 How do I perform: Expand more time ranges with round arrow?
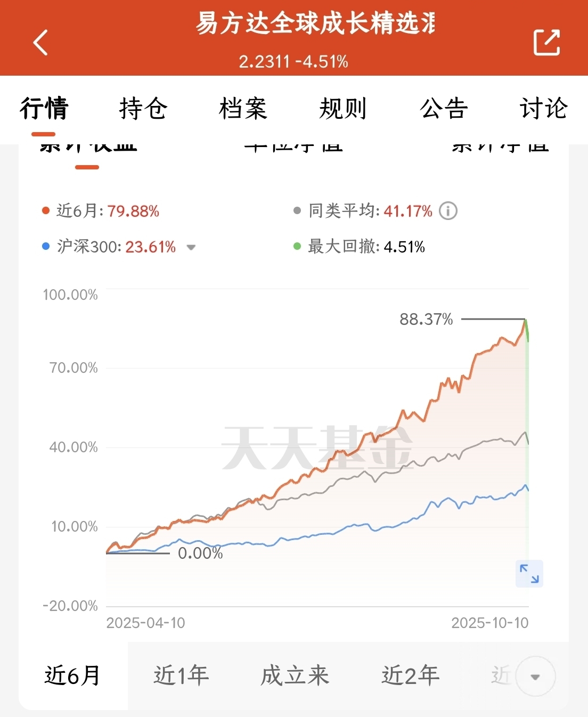pyautogui.click(x=535, y=677)
